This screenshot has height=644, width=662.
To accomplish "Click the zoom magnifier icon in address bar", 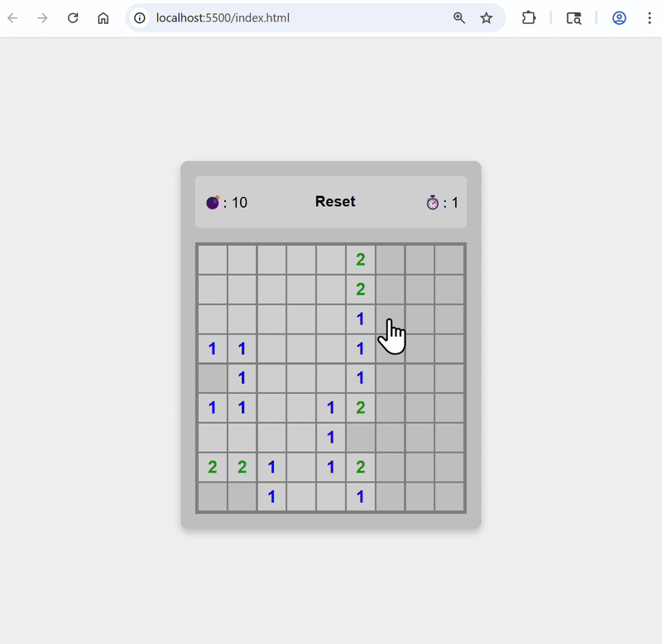I will [459, 17].
